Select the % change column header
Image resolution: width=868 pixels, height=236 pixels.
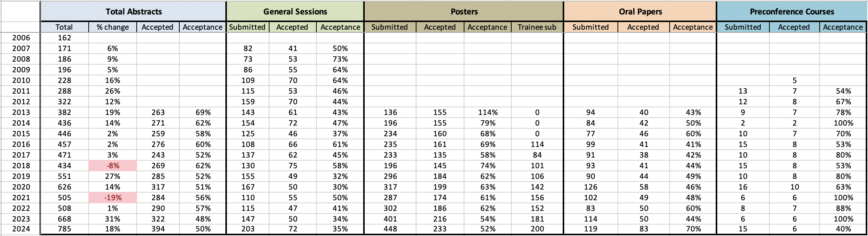[113, 27]
